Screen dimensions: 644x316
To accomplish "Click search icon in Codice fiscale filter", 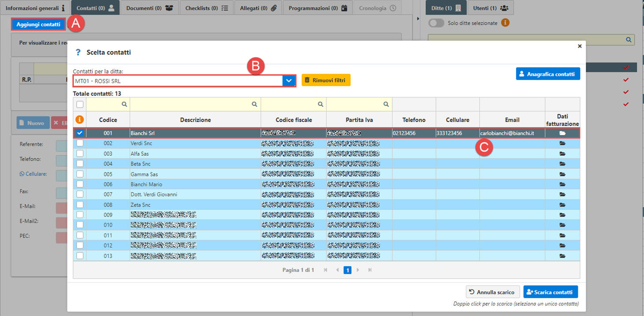I will (320, 104).
